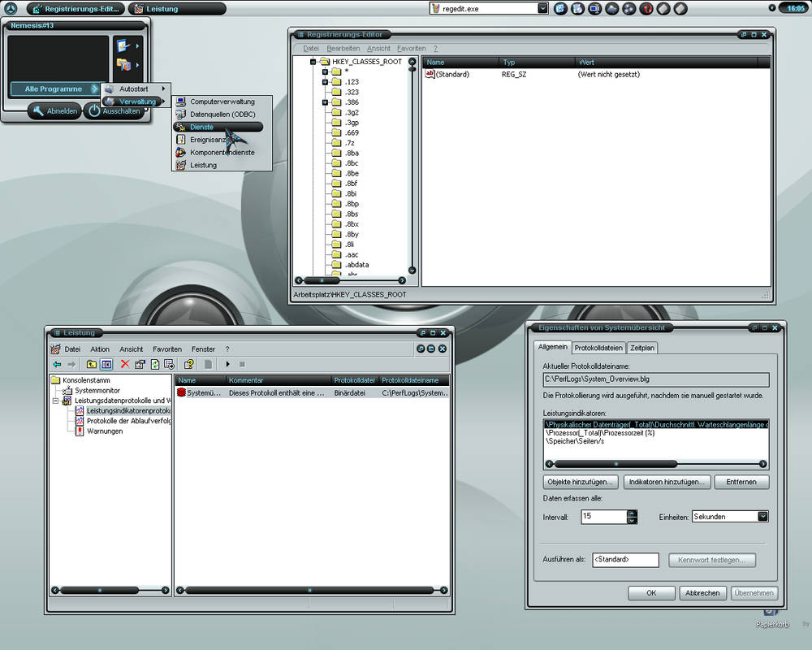Start the log using the play icon
Screen dimensions: 812x650
tap(227, 364)
